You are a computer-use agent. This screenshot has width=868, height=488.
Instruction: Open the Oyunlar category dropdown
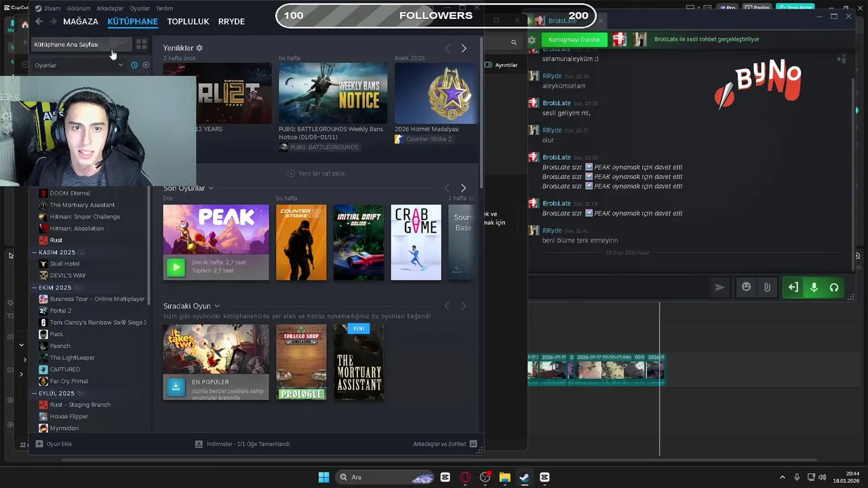pyautogui.click(x=121, y=65)
